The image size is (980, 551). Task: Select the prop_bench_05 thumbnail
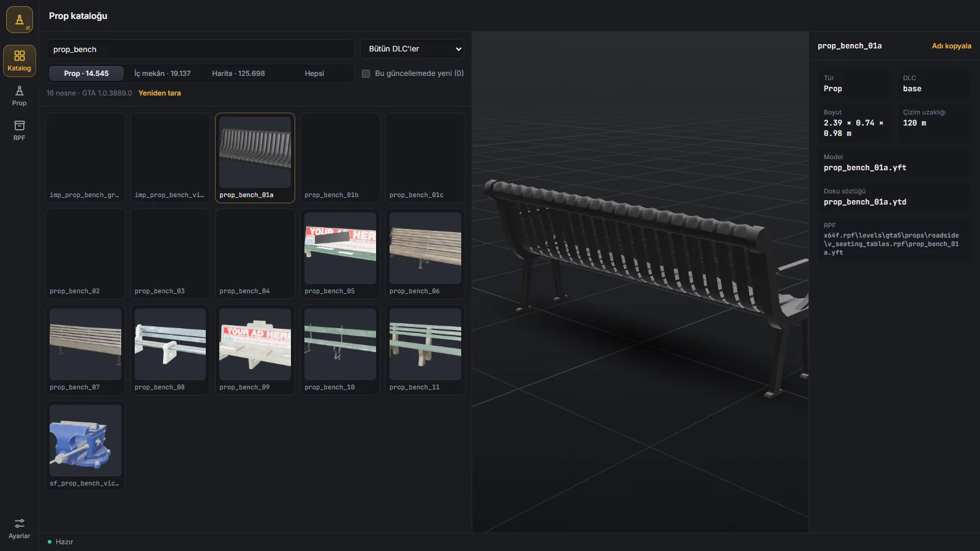point(340,249)
